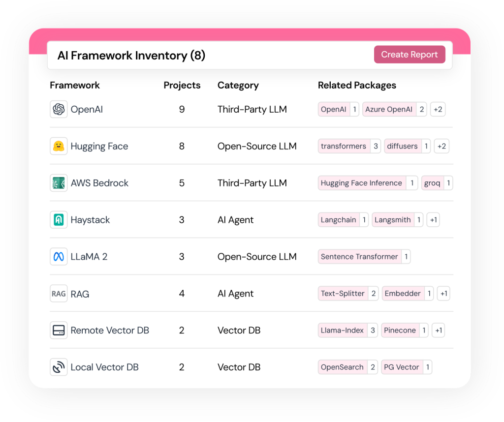Open the Sentence Transformer package tag
This screenshot has width=504, height=422.
[359, 257]
